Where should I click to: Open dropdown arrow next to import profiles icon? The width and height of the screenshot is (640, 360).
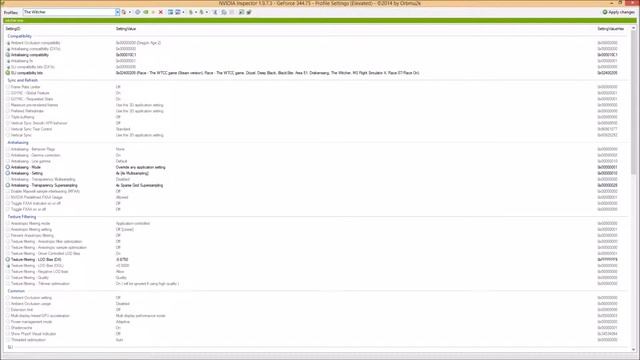click(x=207, y=12)
